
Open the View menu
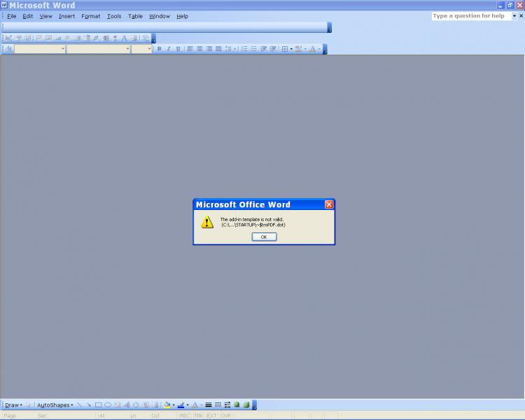point(46,16)
